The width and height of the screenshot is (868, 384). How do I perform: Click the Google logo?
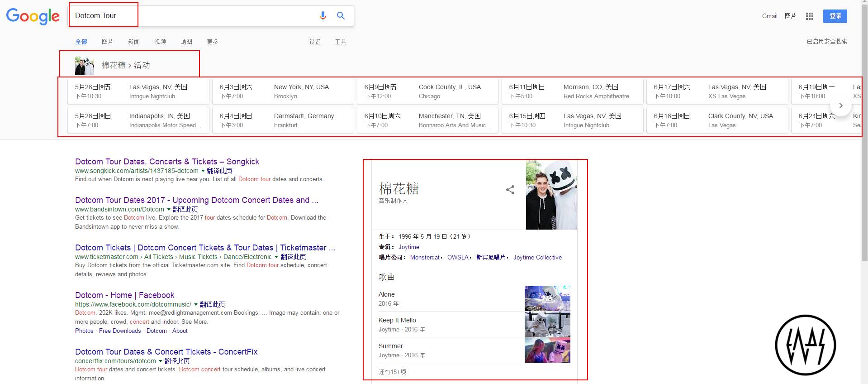(x=33, y=16)
